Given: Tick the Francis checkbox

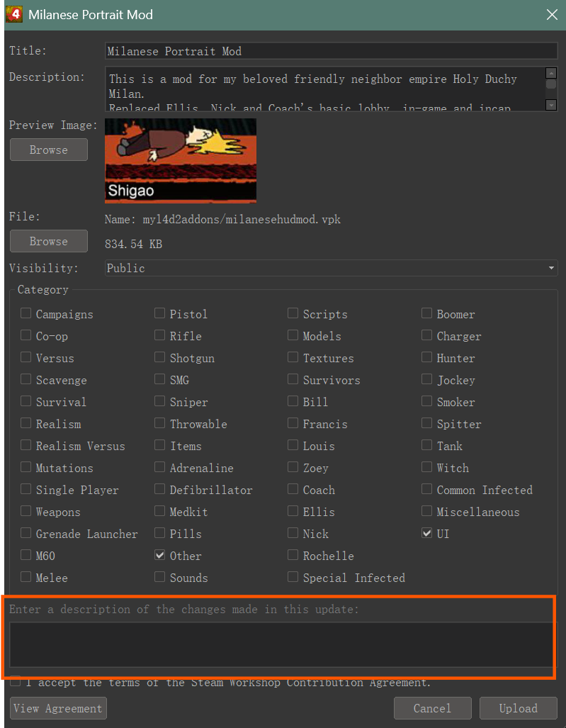Looking at the screenshot, I should [293, 423].
